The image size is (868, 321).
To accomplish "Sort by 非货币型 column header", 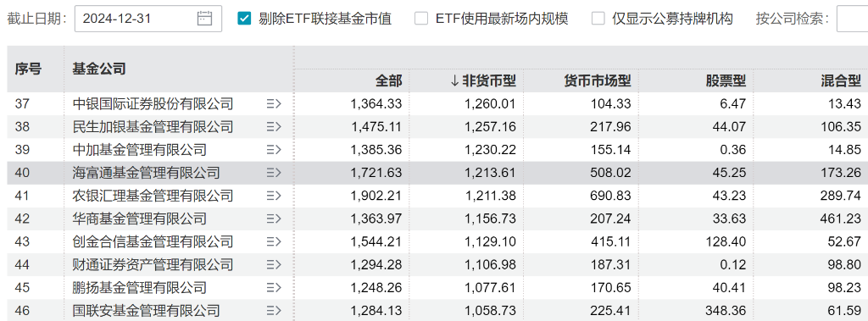I will click(x=482, y=81).
